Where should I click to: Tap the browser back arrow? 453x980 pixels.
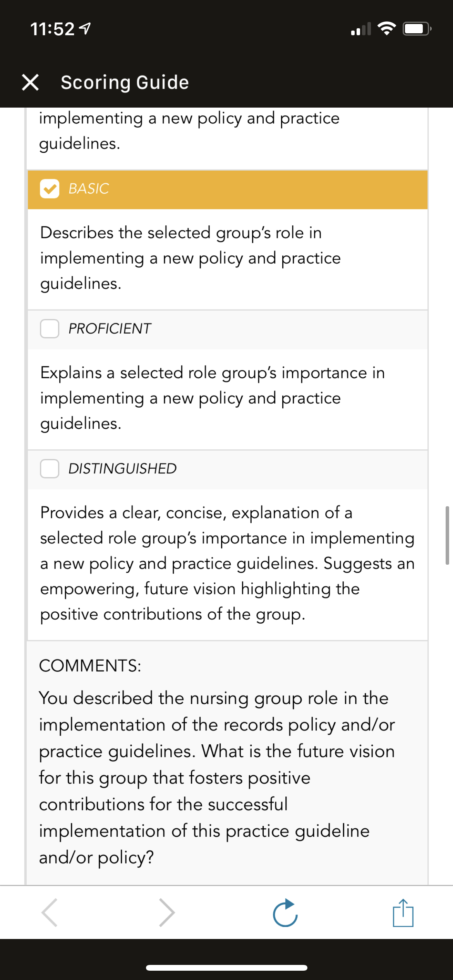[50, 912]
